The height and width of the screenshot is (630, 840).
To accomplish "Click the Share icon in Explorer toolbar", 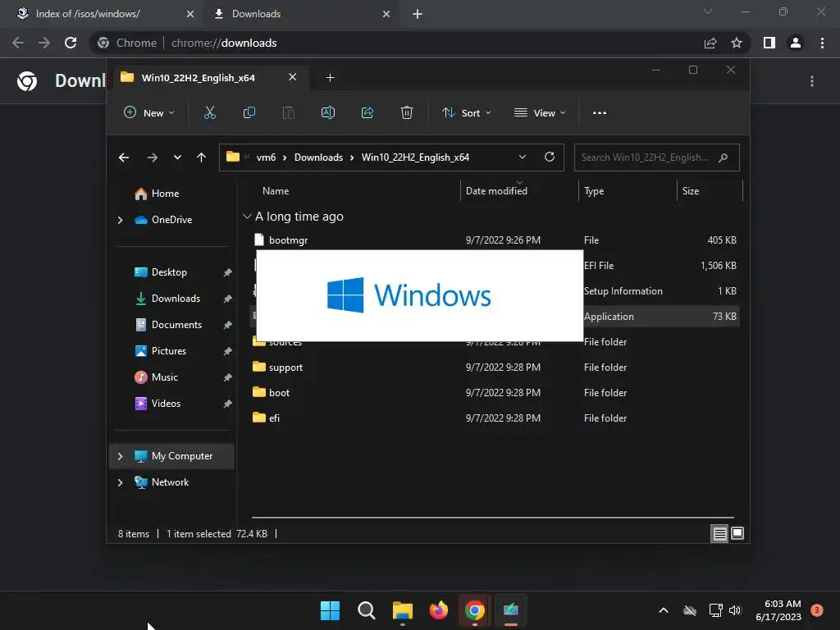I will (x=367, y=112).
